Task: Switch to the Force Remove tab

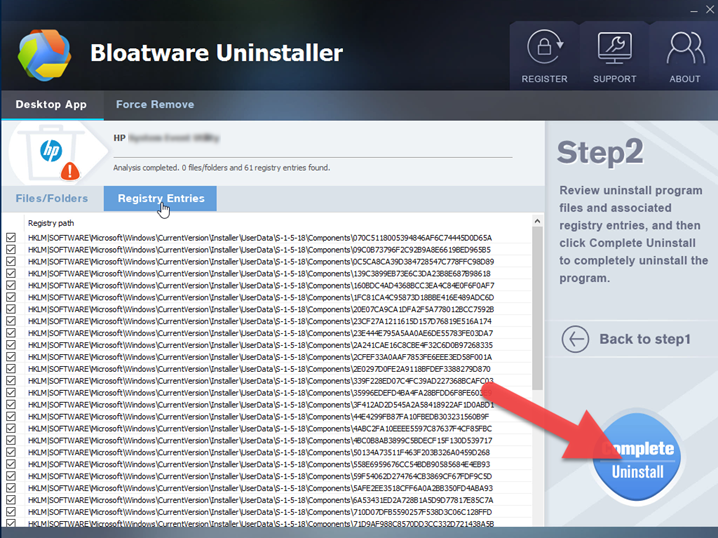Action: pyautogui.click(x=155, y=104)
